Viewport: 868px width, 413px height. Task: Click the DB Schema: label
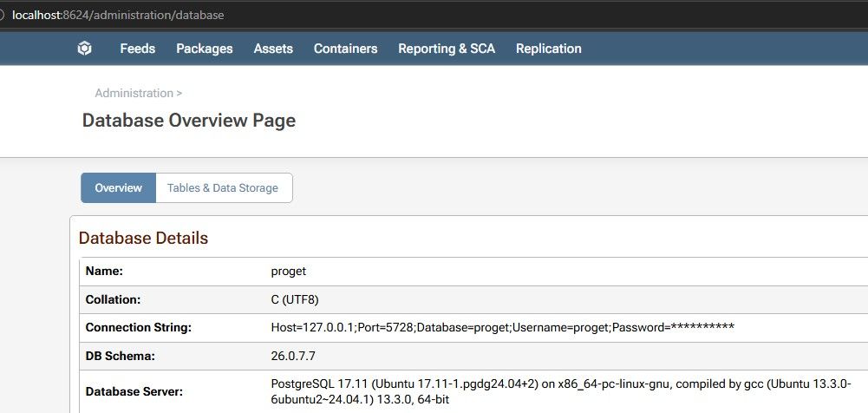point(121,356)
